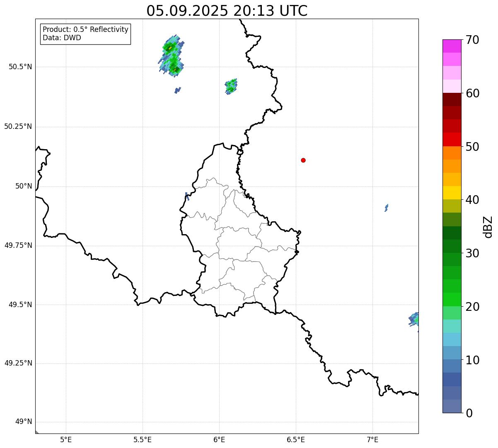Click the small blue echo below the large cell
This screenshot has height=448, width=498.
[177, 90]
